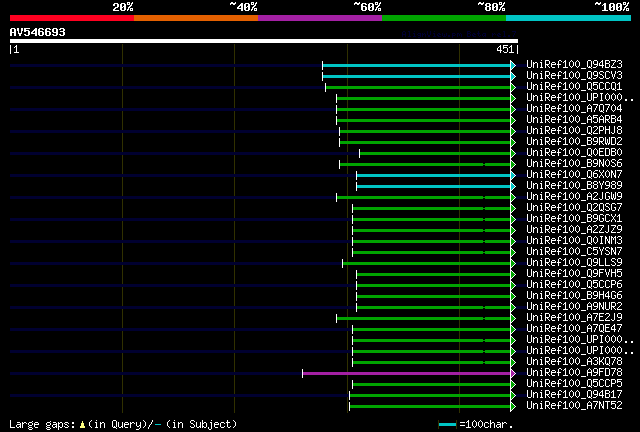
Task: Open hit UniRef100_Q6X0N7
Action: point(574,175)
